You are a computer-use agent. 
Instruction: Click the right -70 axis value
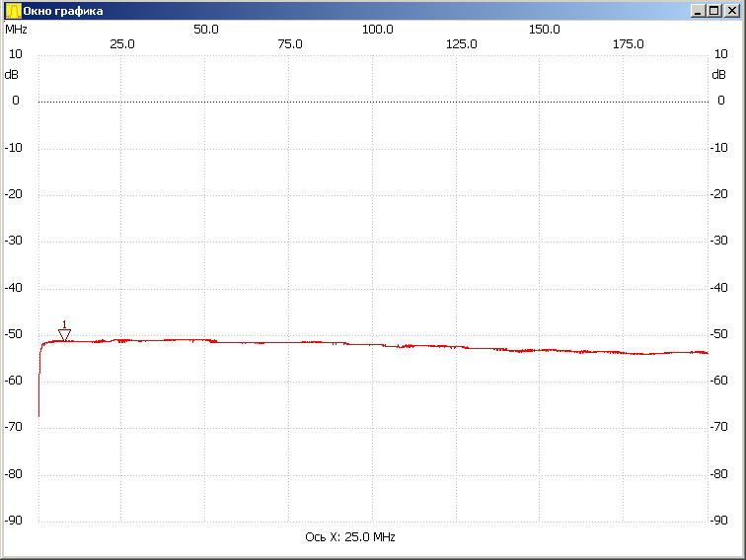(x=718, y=427)
